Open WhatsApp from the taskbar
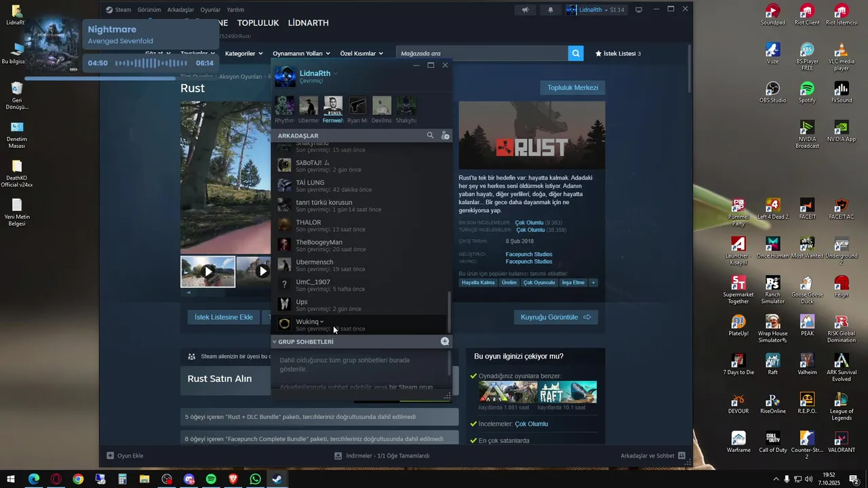The image size is (868, 488). (x=255, y=479)
